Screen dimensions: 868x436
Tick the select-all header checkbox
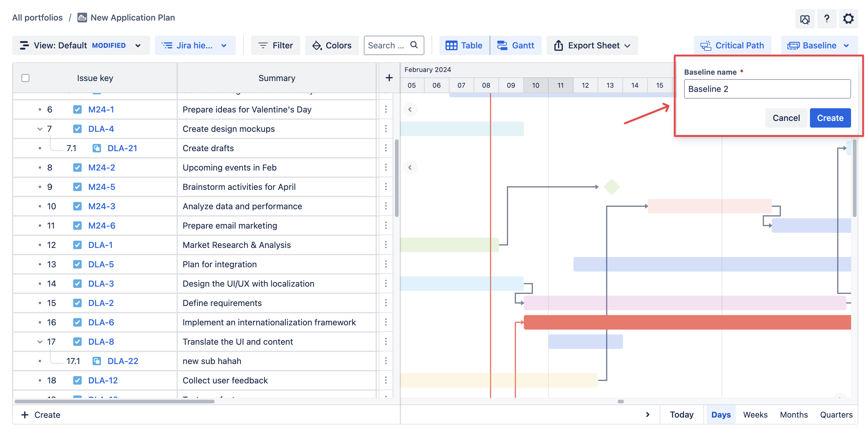coord(25,78)
